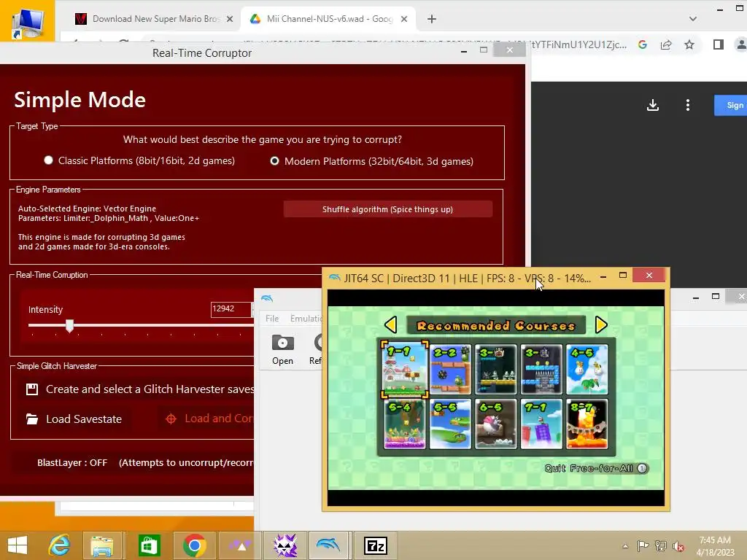
Task: Select course 7-1 thumbnail
Action: (541, 424)
